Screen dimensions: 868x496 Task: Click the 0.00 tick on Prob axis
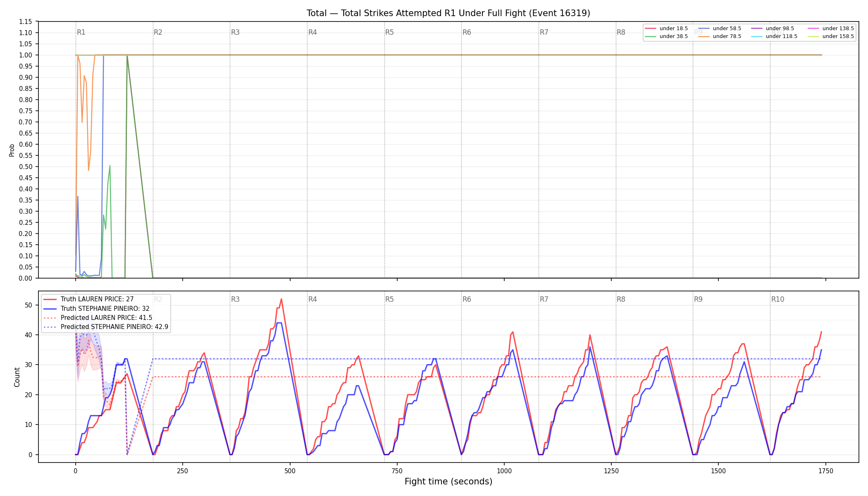tap(25, 278)
